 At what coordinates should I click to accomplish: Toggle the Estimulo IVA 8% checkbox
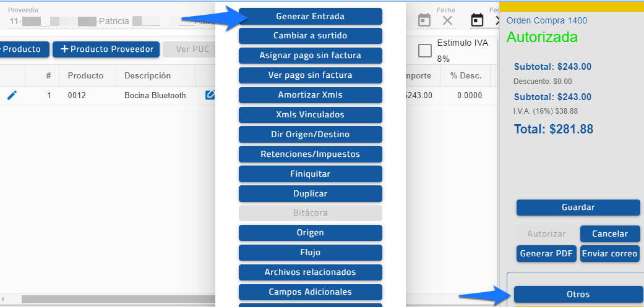(425, 51)
